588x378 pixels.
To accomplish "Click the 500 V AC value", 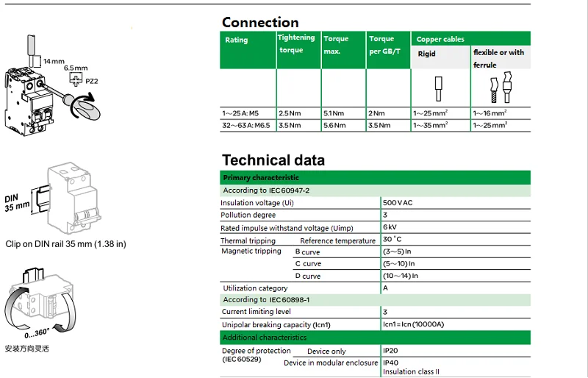I will point(398,203).
